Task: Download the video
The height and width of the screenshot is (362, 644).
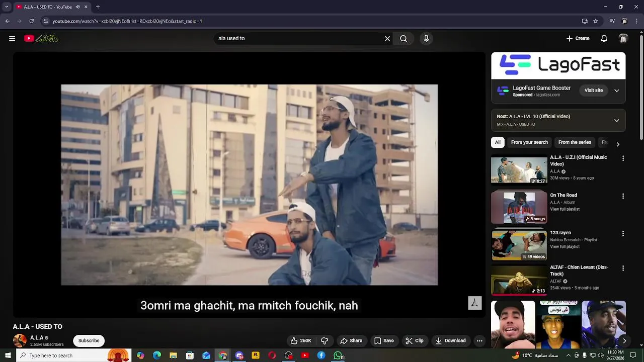Action: [x=451, y=340]
